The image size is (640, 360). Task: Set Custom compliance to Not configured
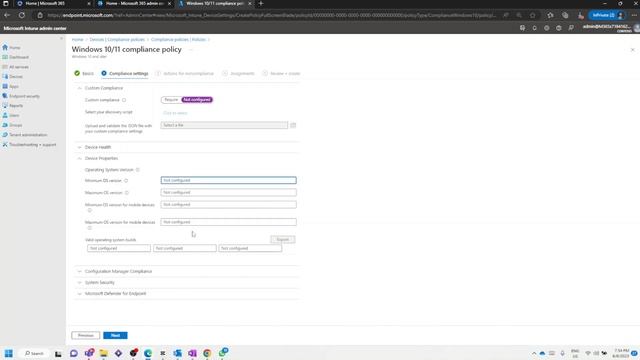[197, 100]
